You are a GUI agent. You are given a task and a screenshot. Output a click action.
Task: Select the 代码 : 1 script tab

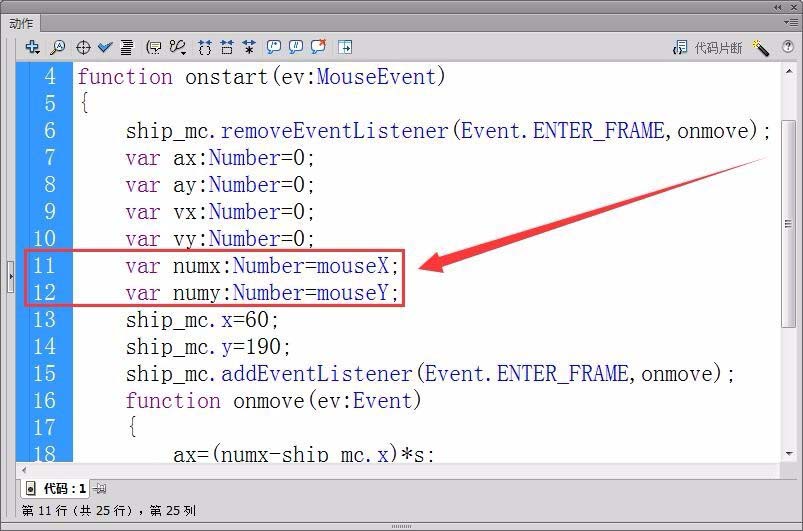(56, 489)
